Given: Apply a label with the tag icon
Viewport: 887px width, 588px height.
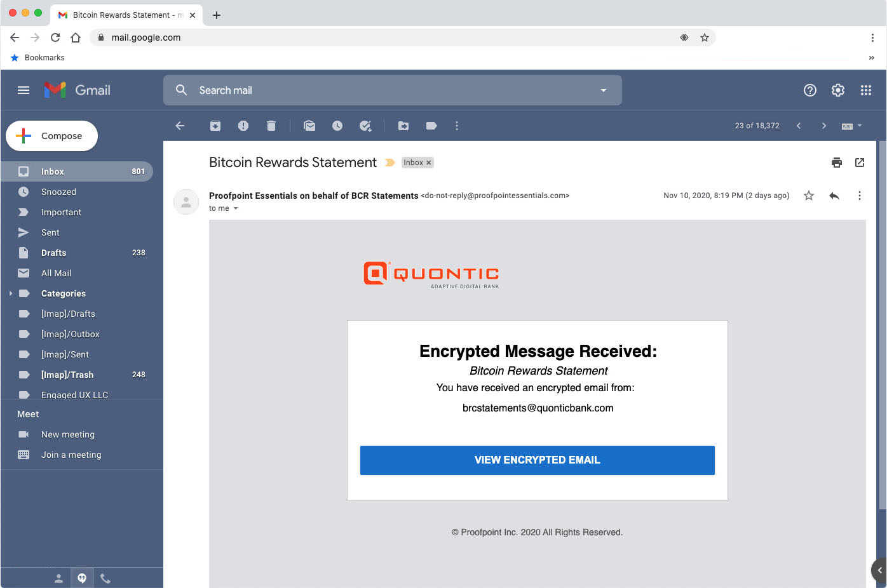Looking at the screenshot, I should [431, 126].
